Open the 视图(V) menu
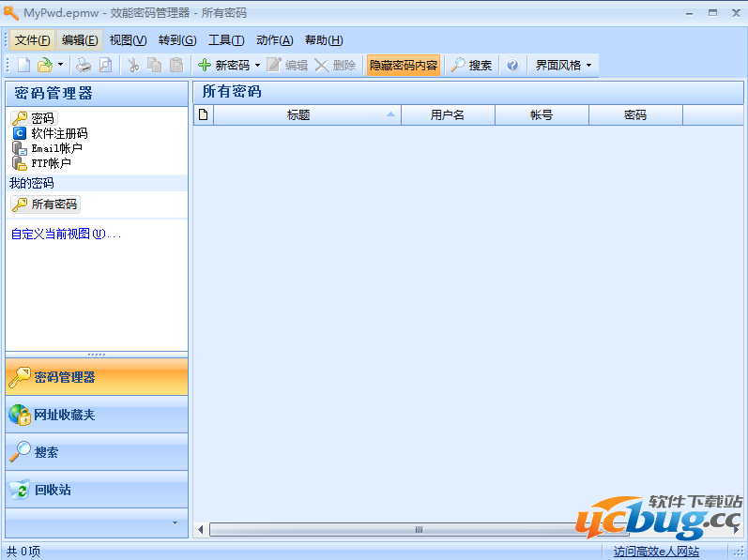The image size is (748, 560). tap(128, 39)
